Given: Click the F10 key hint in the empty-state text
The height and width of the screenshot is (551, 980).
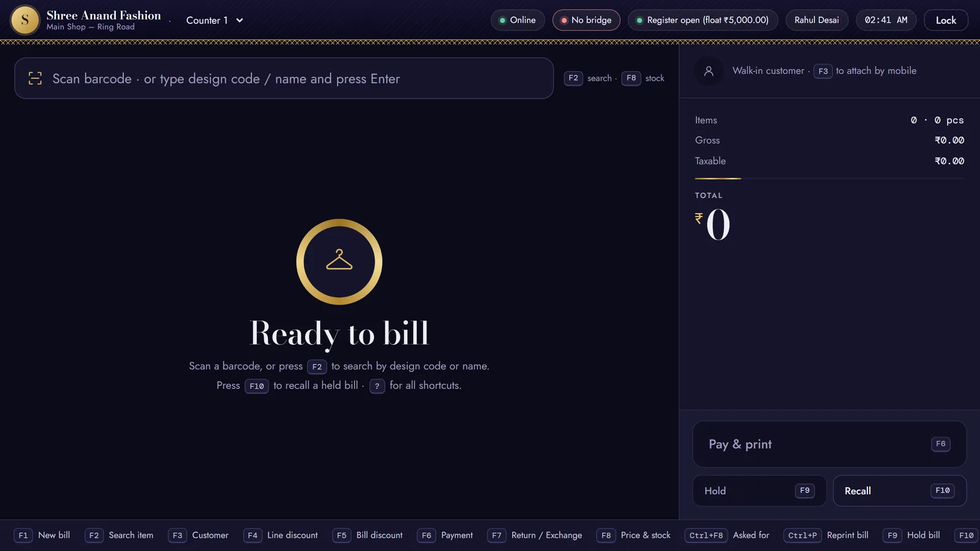Looking at the screenshot, I should (x=257, y=386).
